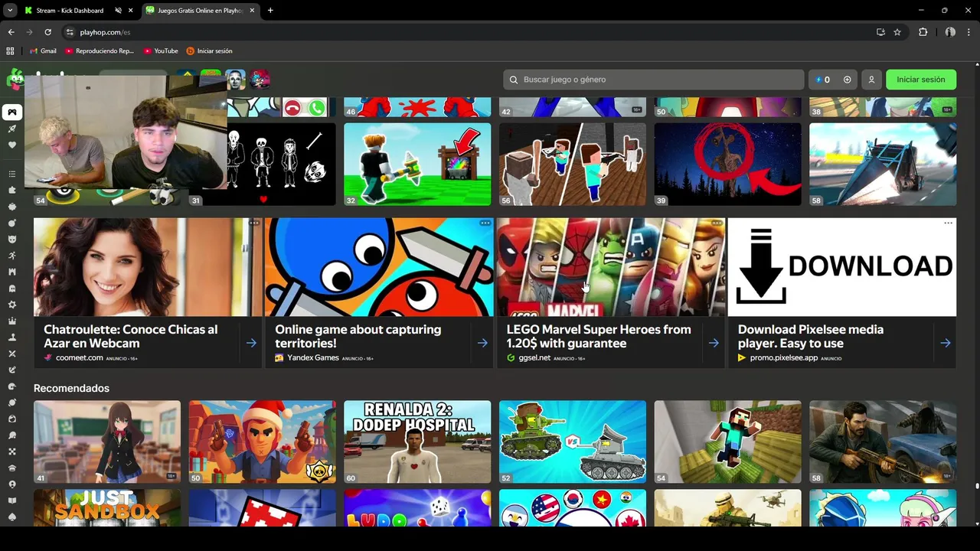Screen dimensions: 980x551
Task: Open LEGO Marvel Super Heroes ad link
Action: click(x=599, y=337)
